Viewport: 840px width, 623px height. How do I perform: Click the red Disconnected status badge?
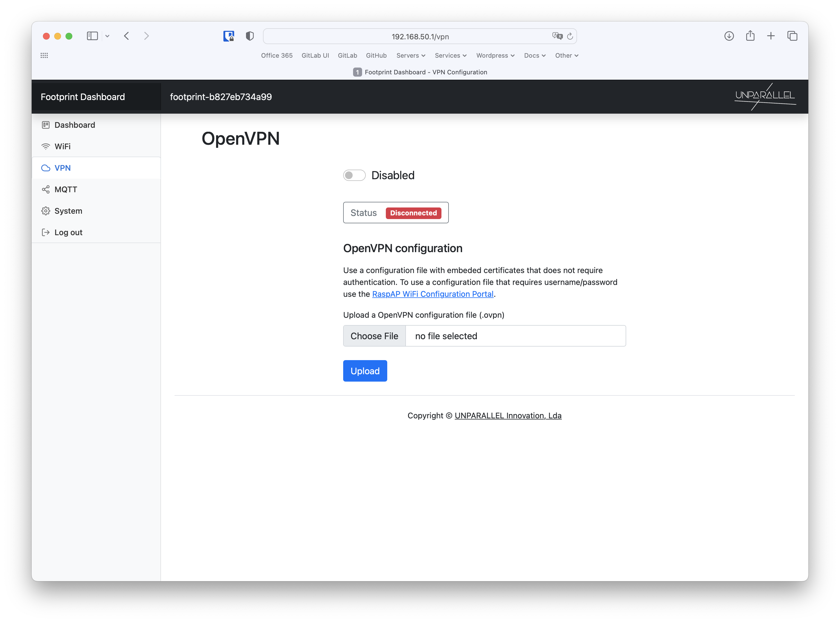click(x=414, y=213)
